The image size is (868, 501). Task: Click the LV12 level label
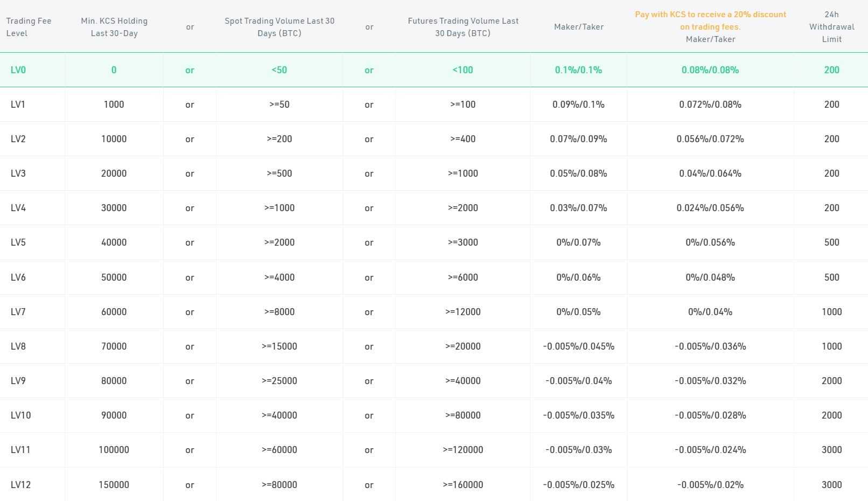pyautogui.click(x=20, y=485)
